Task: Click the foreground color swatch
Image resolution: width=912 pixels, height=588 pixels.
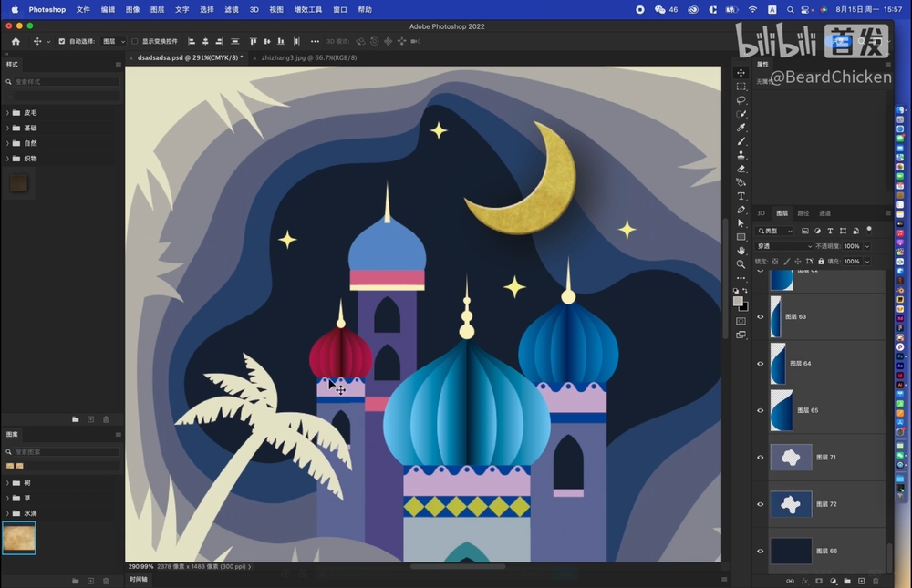Action: pyautogui.click(x=738, y=301)
